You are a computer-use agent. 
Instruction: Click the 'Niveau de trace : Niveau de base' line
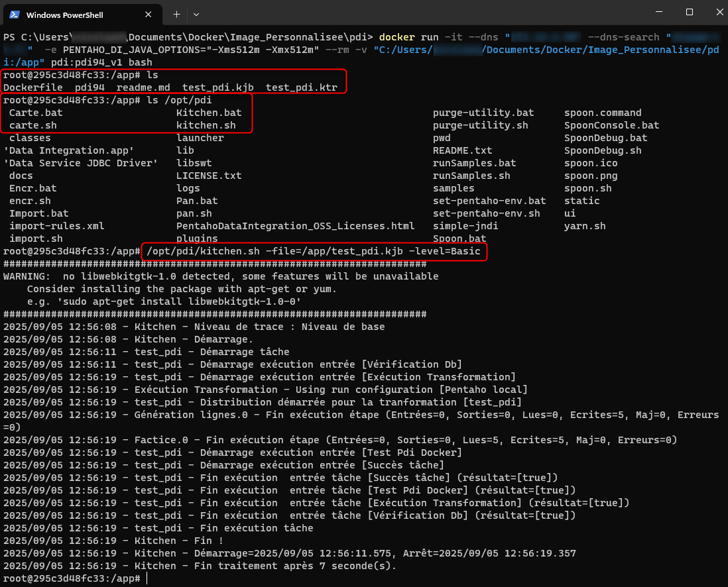pyautogui.click(x=194, y=327)
